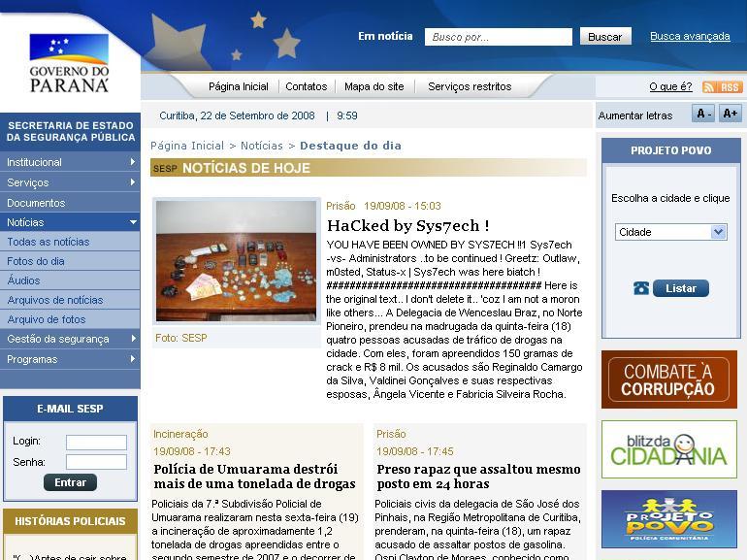Click the Governo do Paraná logo
Viewport: 747px width, 560px height.
tap(69, 62)
